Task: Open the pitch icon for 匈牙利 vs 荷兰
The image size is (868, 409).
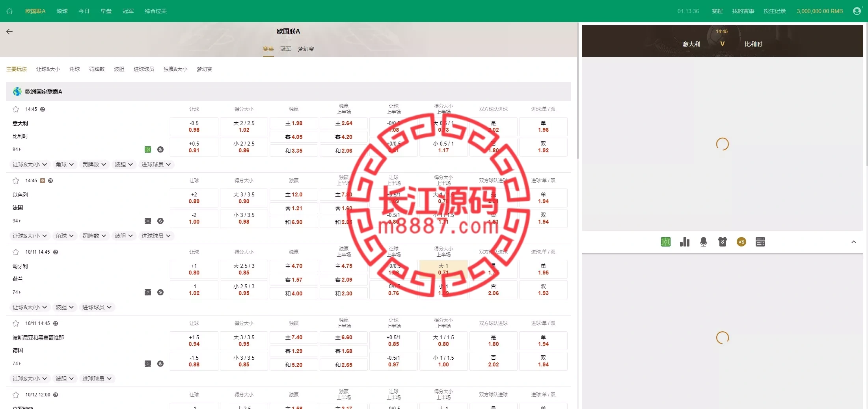Action: pos(148,292)
